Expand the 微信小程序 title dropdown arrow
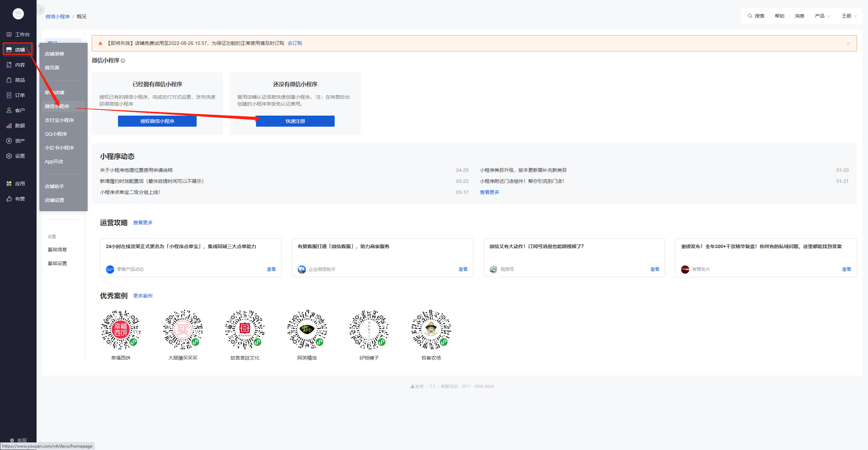This screenshot has height=450, width=868. click(x=123, y=61)
